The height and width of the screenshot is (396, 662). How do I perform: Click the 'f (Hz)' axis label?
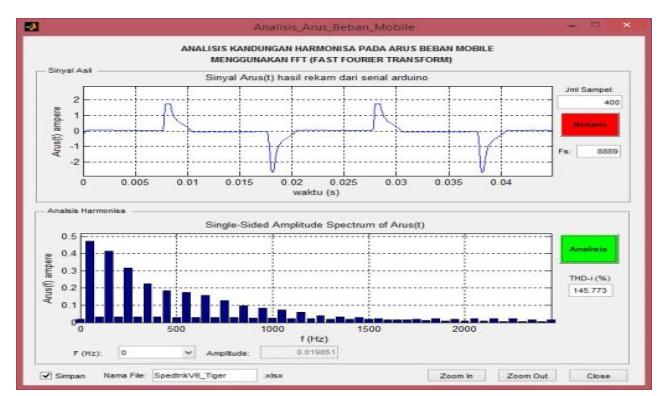point(314,339)
